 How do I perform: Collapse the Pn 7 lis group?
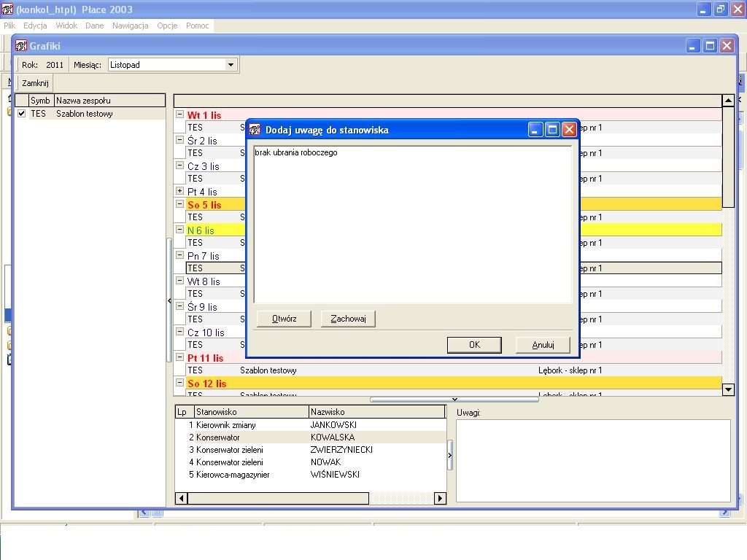[x=179, y=255]
